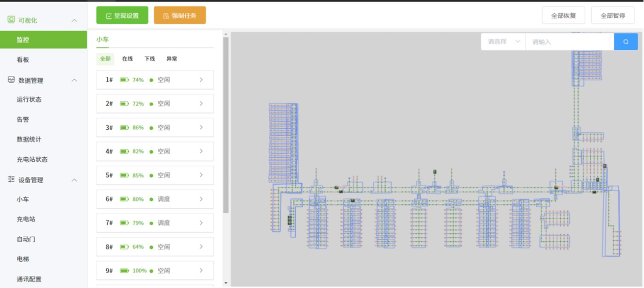
Task: Click battery icon of vehicle 9#
Action: coord(124,271)
